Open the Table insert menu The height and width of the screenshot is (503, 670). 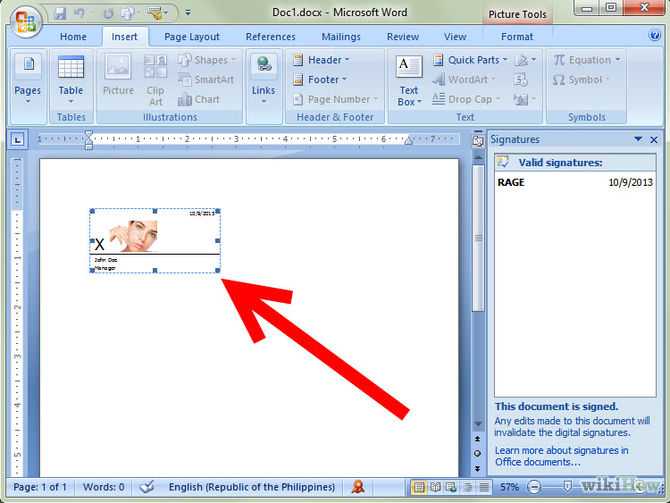pyautogui.click(x=71, y=80)
